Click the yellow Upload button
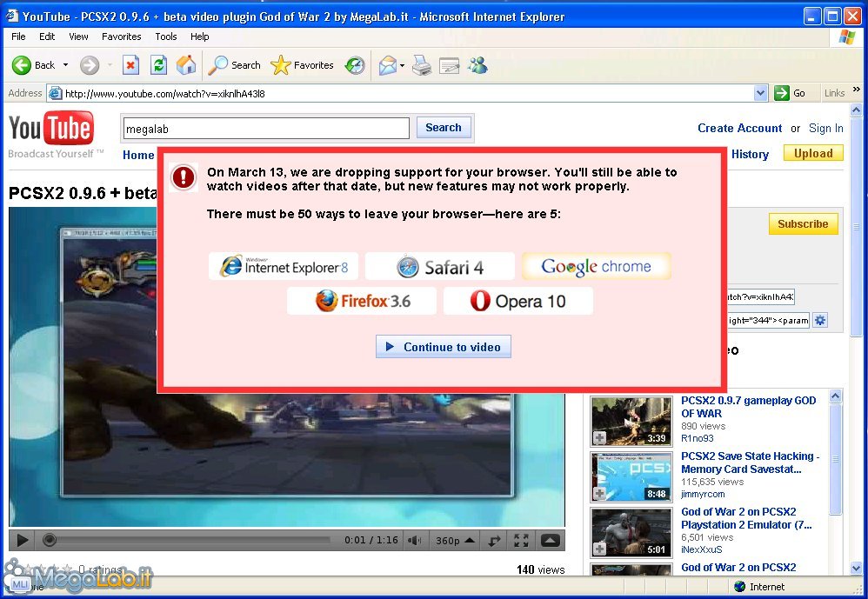The image size is (868, 599). [813, 153]
